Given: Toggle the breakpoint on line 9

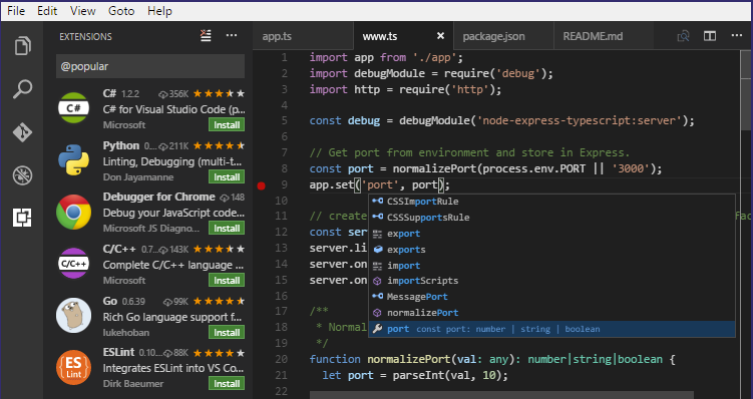Looking at the screenshot, I should pyautogui.click(x=261, y=186).
